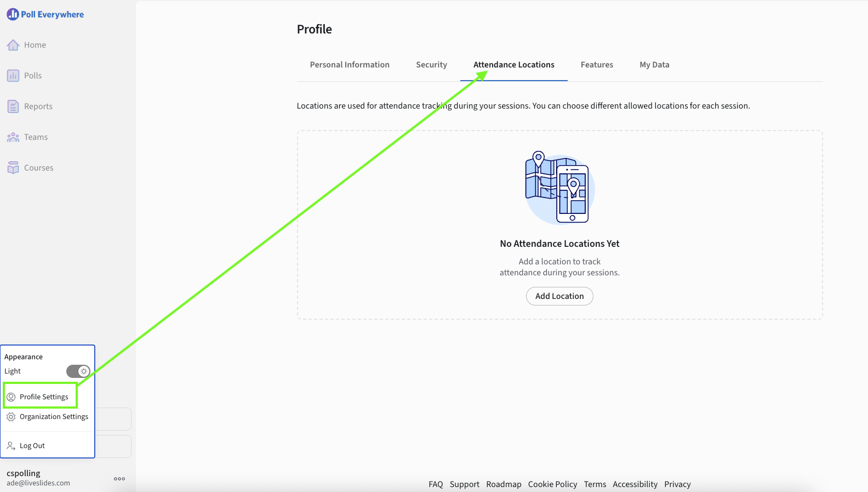Click the Organization Settings gear icon
This screenshot has width=868, height=492.
point(11,417)
